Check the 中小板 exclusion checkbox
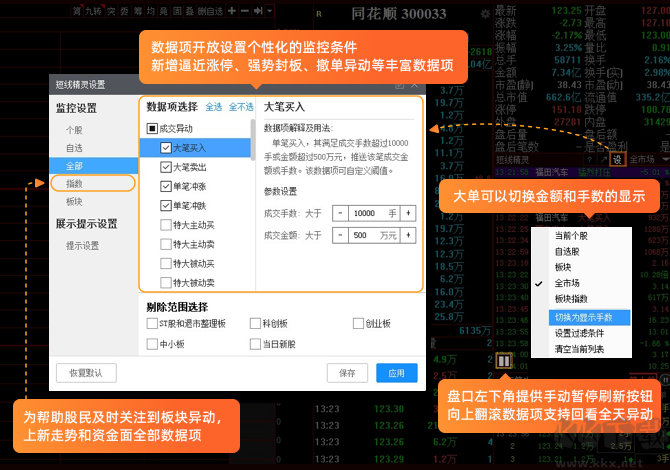Viewport: 670px width, 470px height. click(x=152, y=344)
